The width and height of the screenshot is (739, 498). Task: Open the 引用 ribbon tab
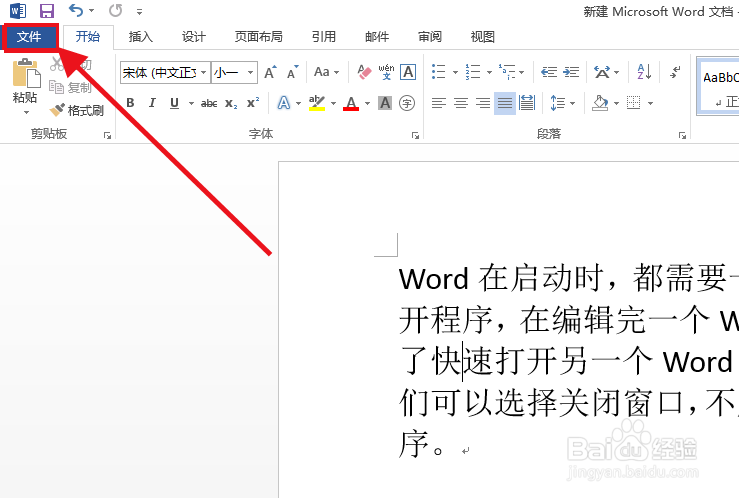(324, 37)
